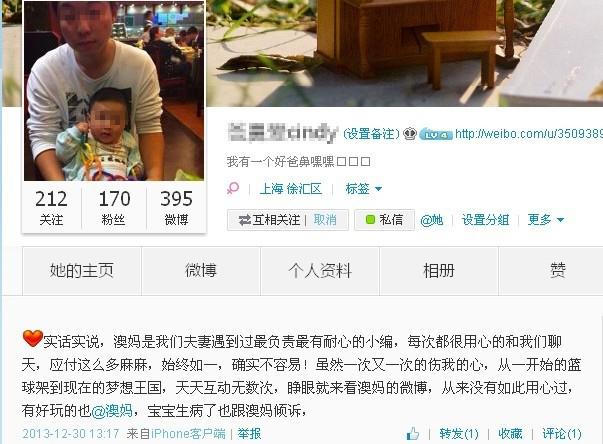Click the profile avatar photo
Screen dimensions: 603x444
coord(114,91)
